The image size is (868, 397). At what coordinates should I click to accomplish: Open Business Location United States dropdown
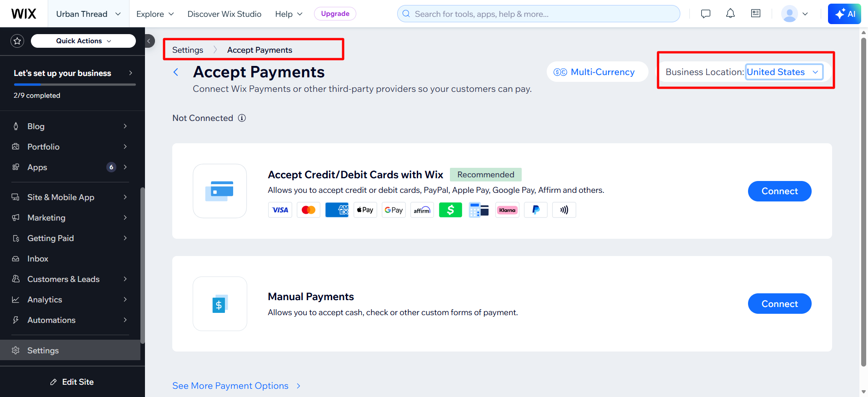point(784,72)
